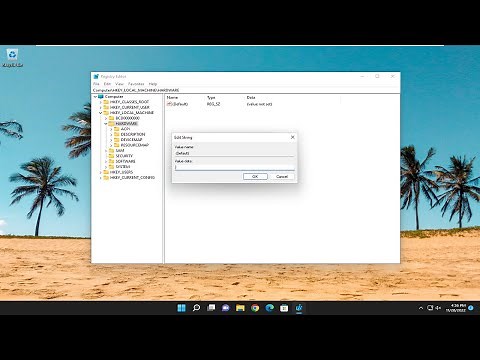Viewport: 480px width, 360px height.
Task: Click the Value name field
Action: pyautogui.click(x=235, y=153)
